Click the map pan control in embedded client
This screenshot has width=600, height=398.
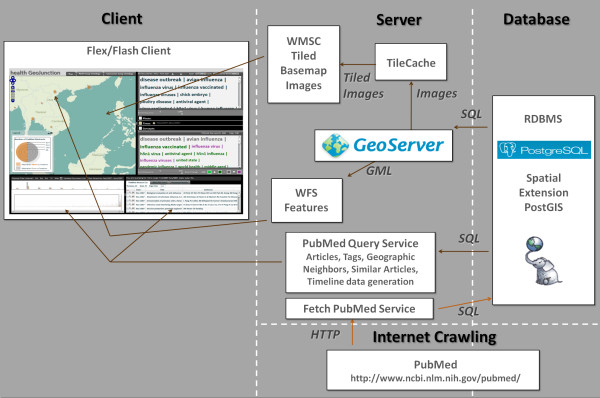point(13,80)
